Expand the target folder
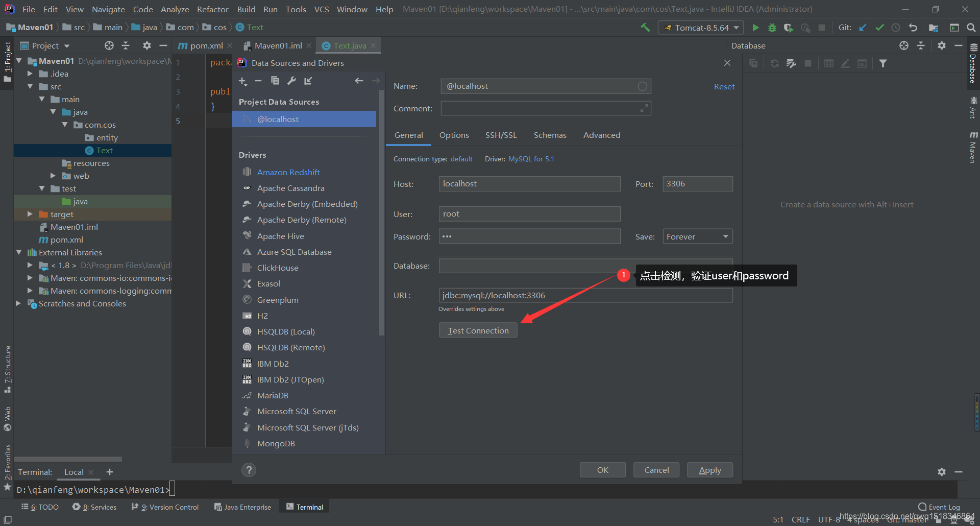Screen dimensions: 980x526 pos(30,214)
